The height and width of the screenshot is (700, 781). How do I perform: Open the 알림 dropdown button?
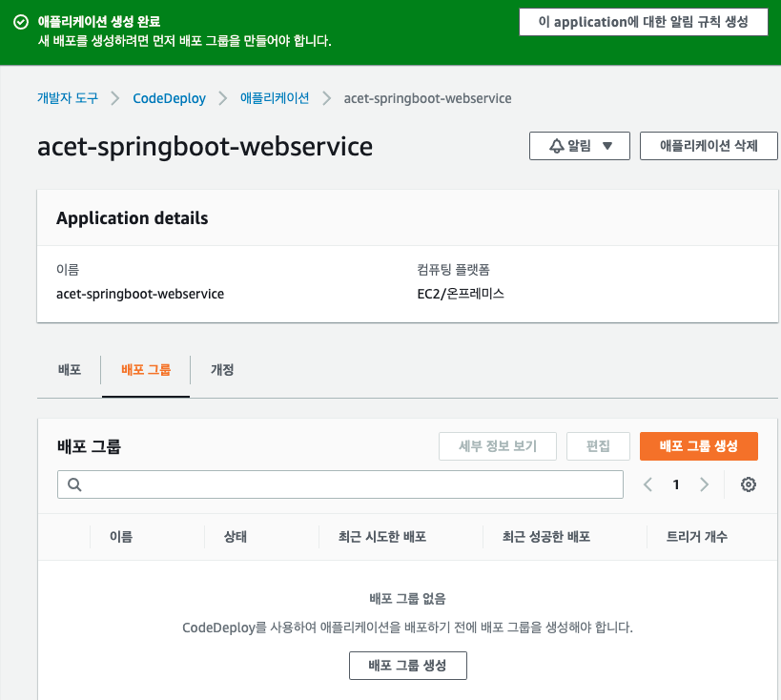(579, 146)
